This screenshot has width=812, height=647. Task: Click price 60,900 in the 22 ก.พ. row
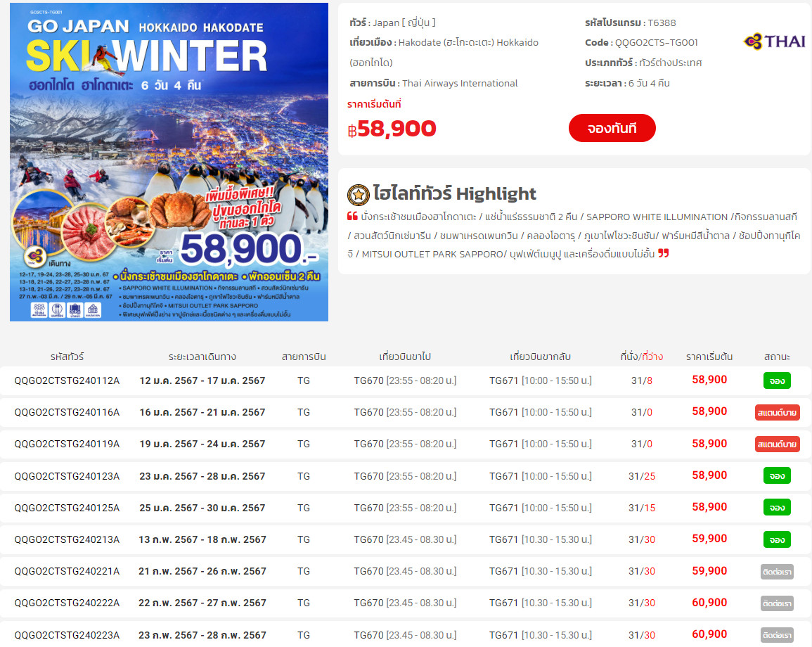[709, 603]
